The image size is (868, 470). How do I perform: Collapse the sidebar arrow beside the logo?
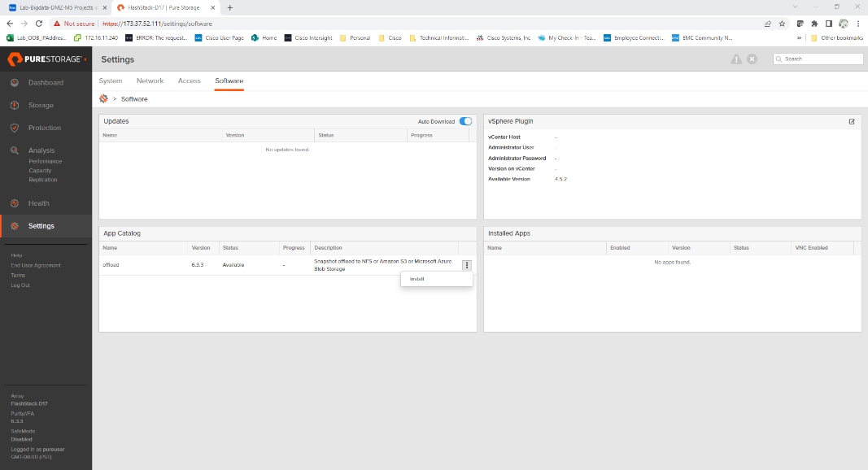(x=85, y=59)
